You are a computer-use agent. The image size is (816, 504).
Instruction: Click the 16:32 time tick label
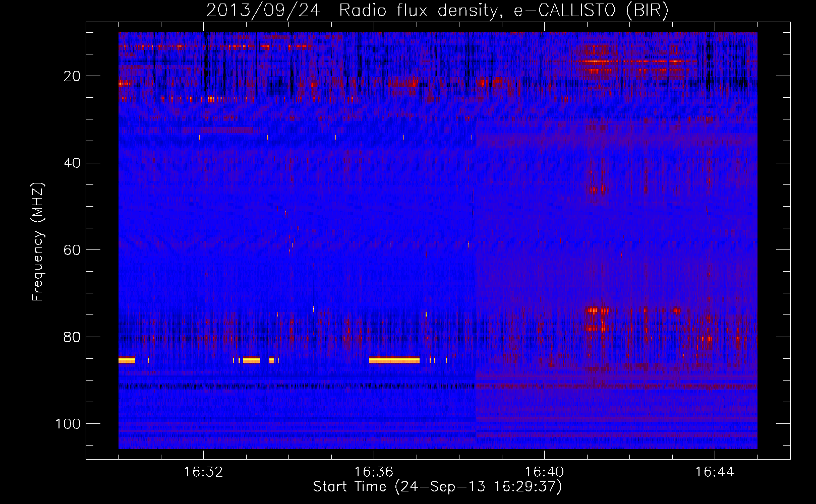point(203,472)
